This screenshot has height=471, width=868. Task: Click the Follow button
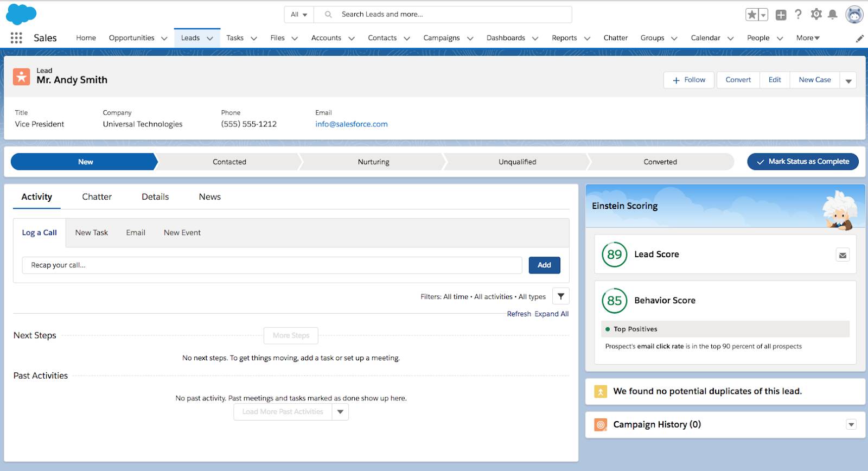coord(689,80)
